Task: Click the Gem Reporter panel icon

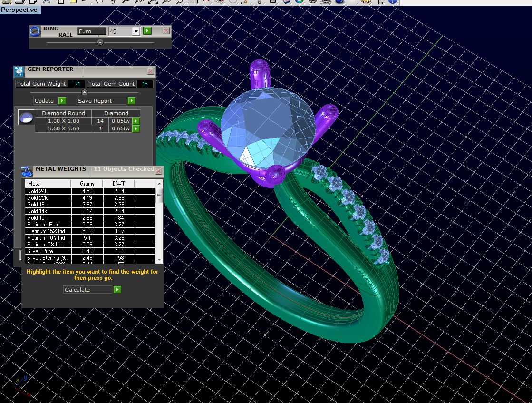Action: pos(19,72)
